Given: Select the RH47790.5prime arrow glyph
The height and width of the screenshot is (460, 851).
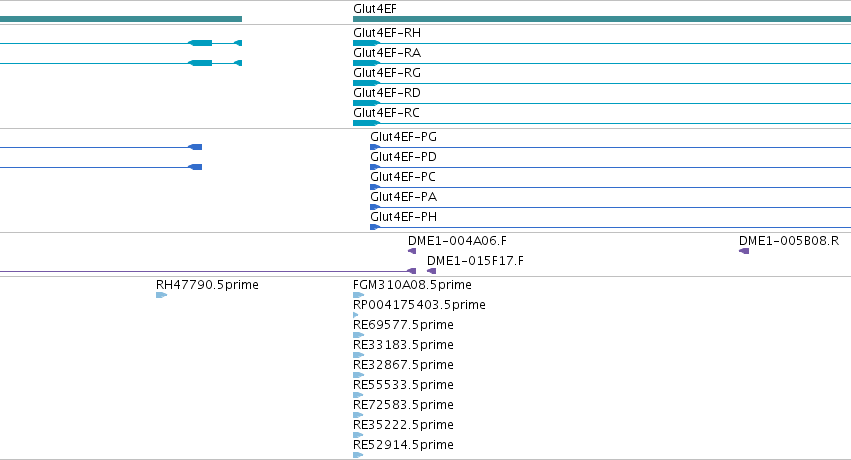Looking at the screenshot, I should pos(161,295).
